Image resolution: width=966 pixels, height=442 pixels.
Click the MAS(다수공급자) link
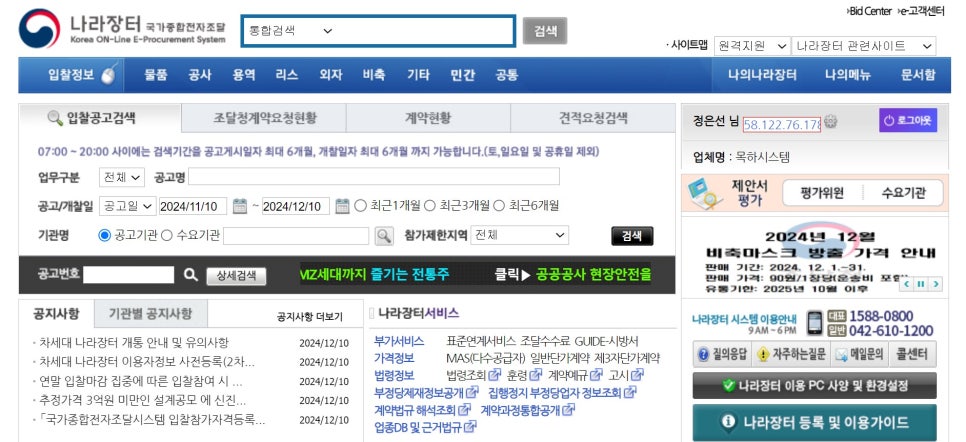pos(484,358)
